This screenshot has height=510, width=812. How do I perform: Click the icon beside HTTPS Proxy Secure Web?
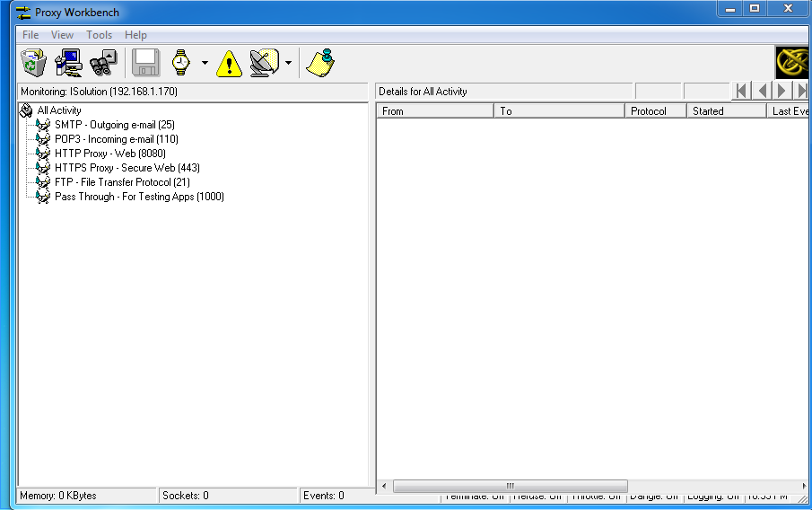click(43, 168)
